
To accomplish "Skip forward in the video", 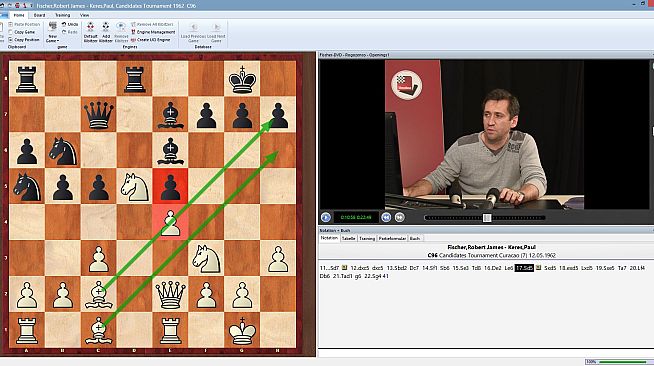I will [x=400, y=217].
